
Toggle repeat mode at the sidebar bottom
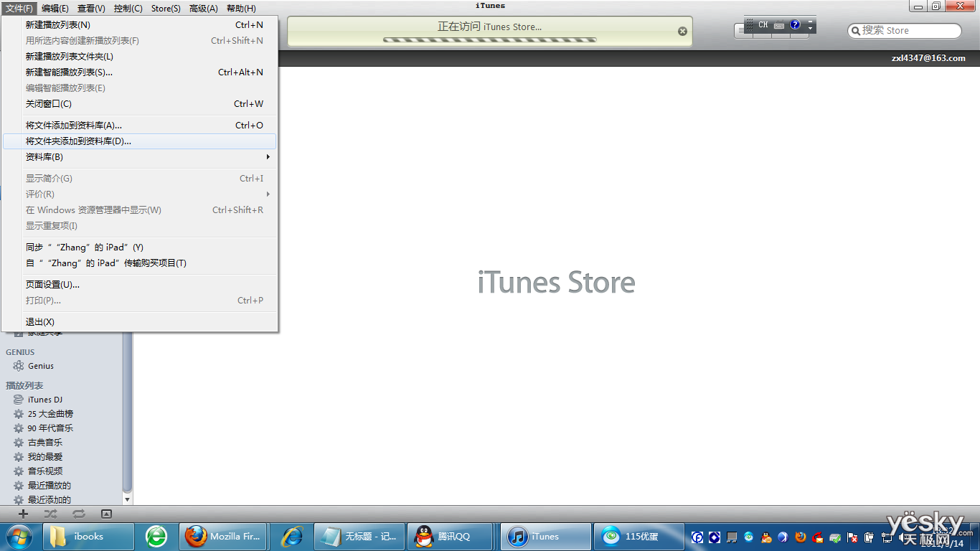[x=79, y=514]
